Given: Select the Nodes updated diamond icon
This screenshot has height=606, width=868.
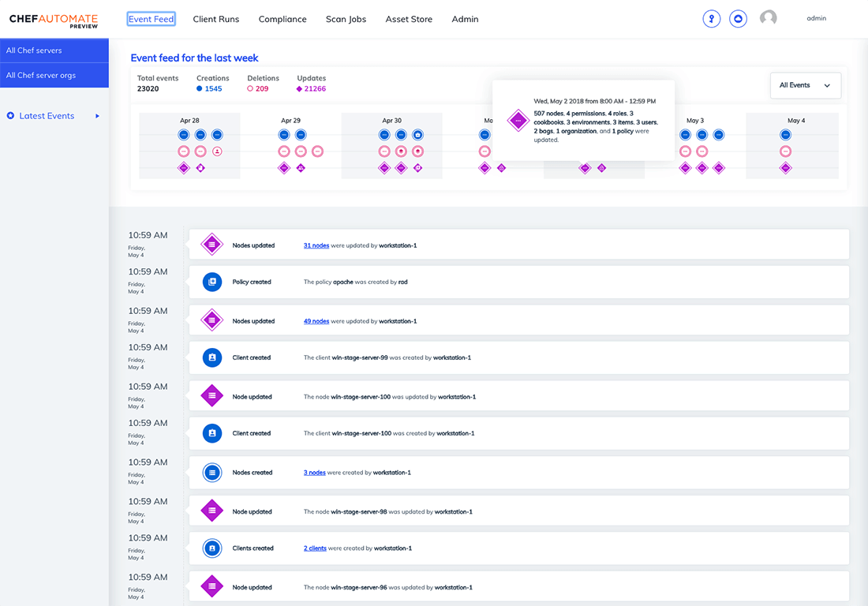Looking at the screenshot, I should click(211, 244).
